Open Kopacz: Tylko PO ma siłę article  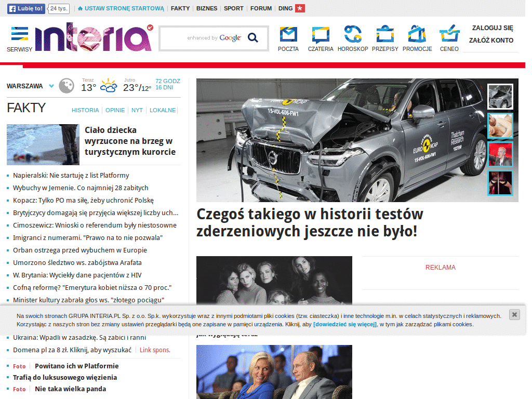click(x=83, y=201)
